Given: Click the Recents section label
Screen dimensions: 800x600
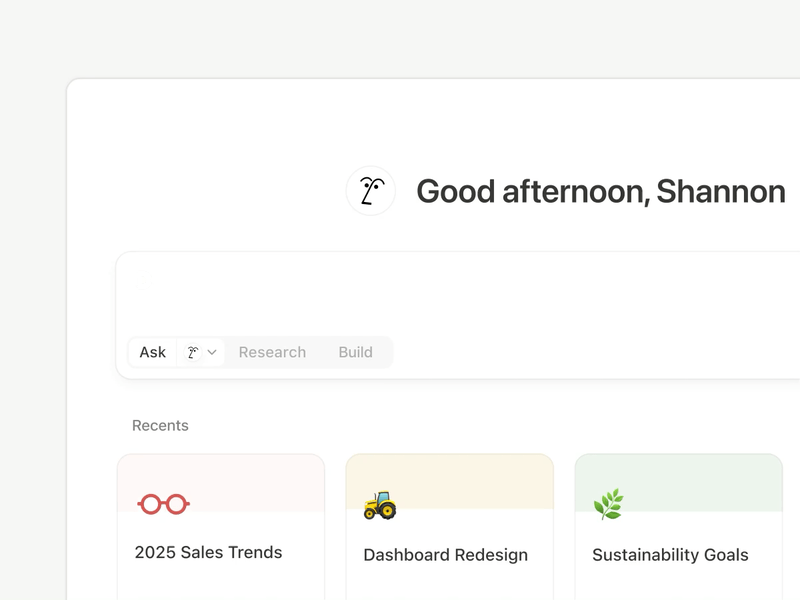Looking at the screenshot, I should click(160, 425).
